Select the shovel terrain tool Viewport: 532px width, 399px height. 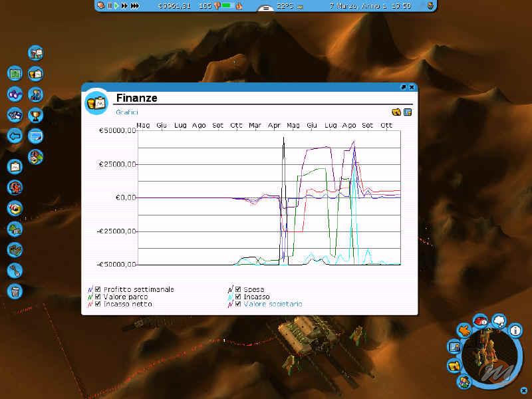click(x=15, y=270)
